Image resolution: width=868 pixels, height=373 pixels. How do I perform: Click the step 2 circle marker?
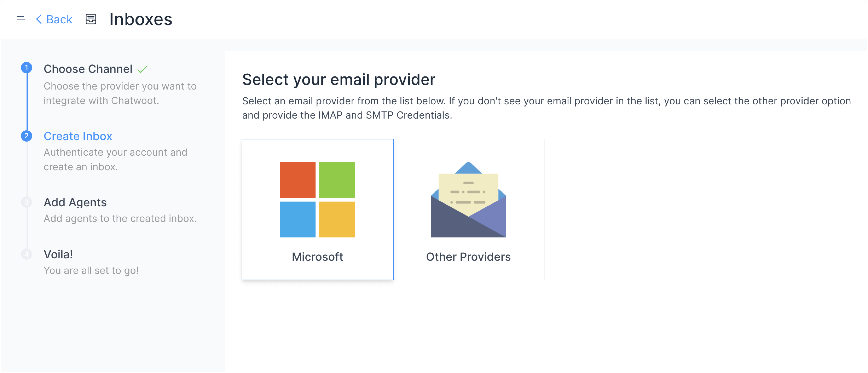27,136
